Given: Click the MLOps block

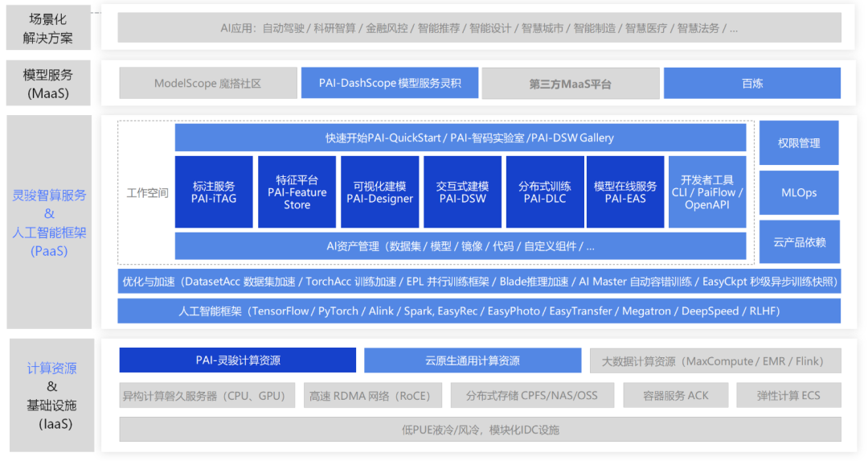Looking at the screenshot, I should point(799,193).
